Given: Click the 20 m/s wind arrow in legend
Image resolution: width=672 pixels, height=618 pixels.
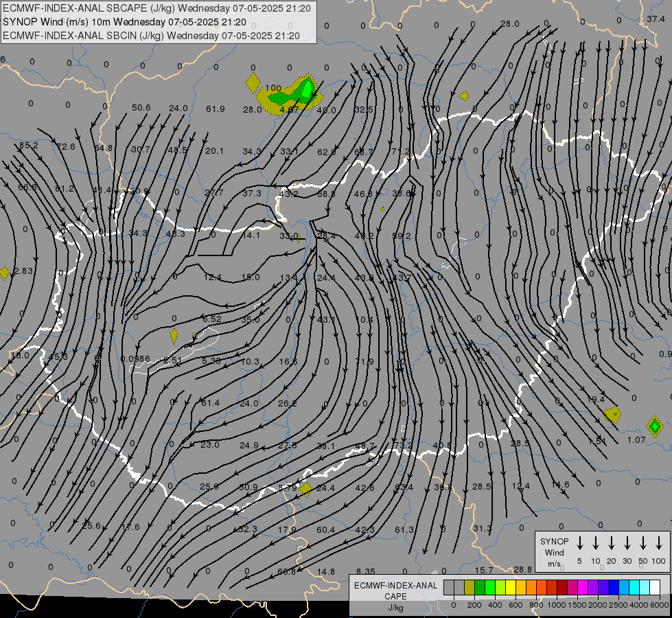Looking at the screenshot, I should pos(612,543).
